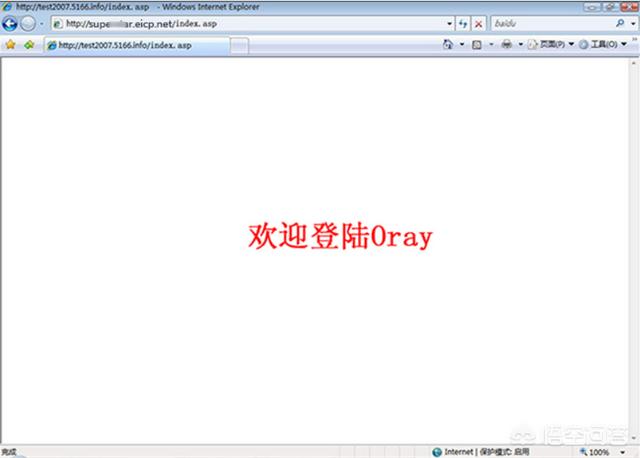Click the vertical scrollbar down arrow
640x458 pixels.
(634, 438)
